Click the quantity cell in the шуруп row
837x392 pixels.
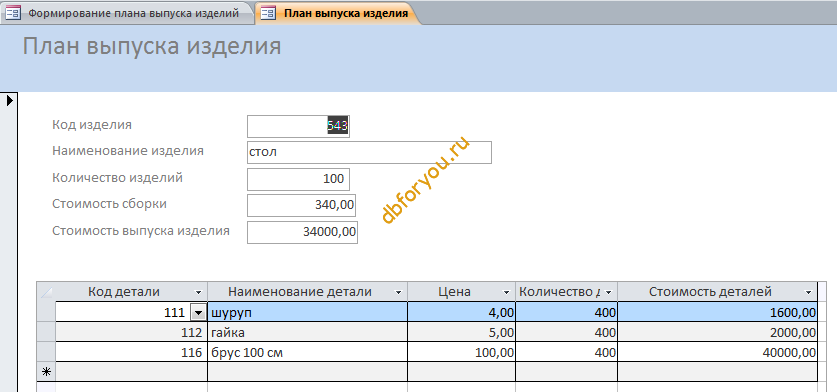(566, 312)
